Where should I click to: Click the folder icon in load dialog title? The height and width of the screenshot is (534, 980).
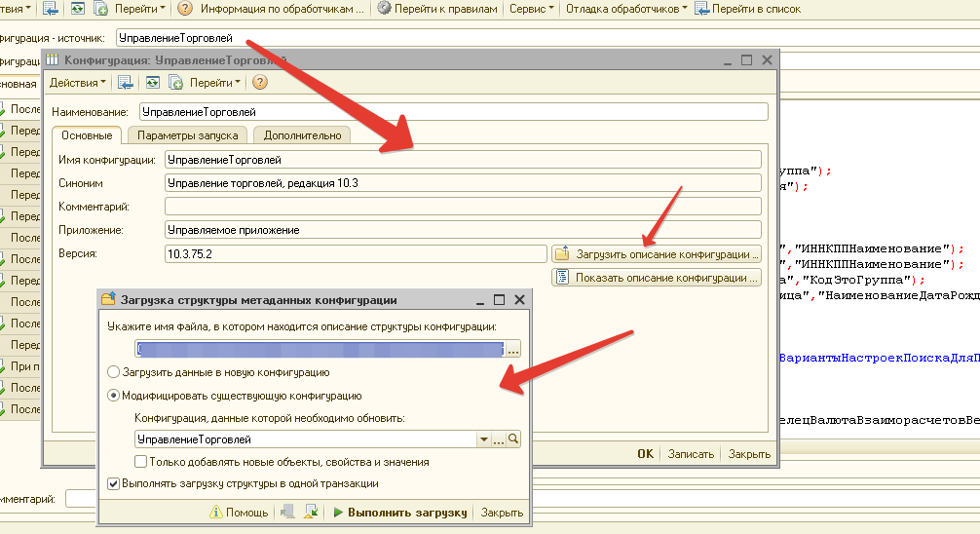coord(109,299)
